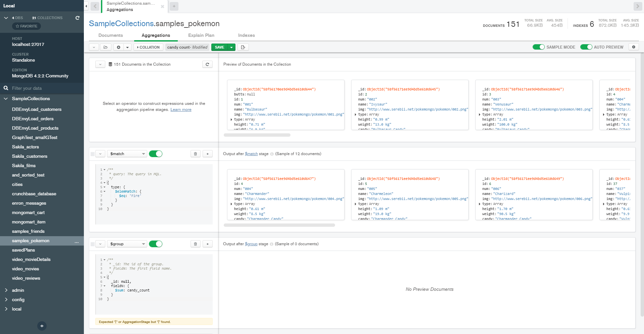Open the $group stage operator dropdown
This screenshot has height=334, width=644.
coord(127,244)
